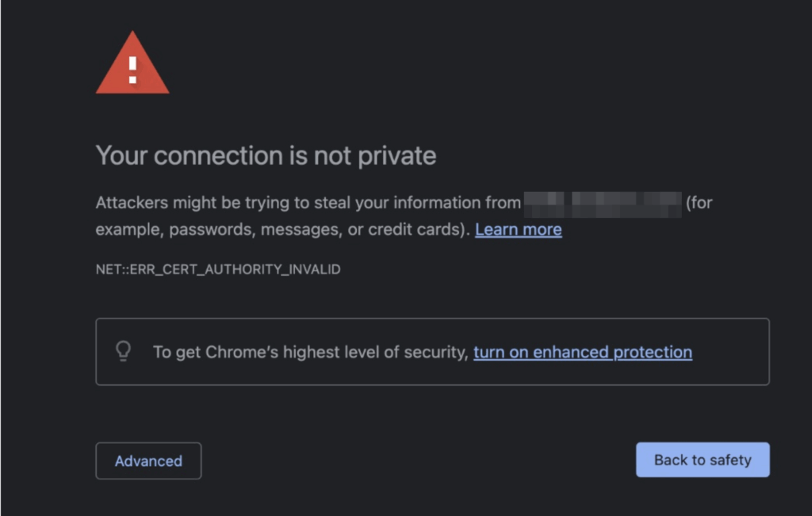
Task: Expand details using the Advanced button
Action: click(147, 461)
